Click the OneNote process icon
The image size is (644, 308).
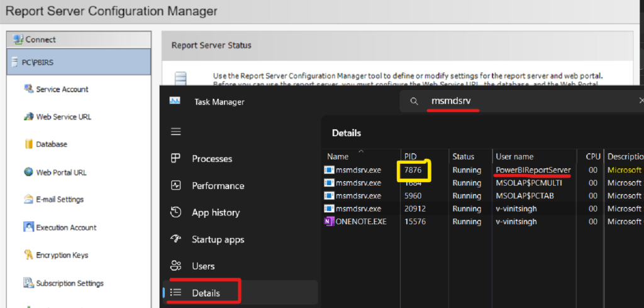coord(328,221)
